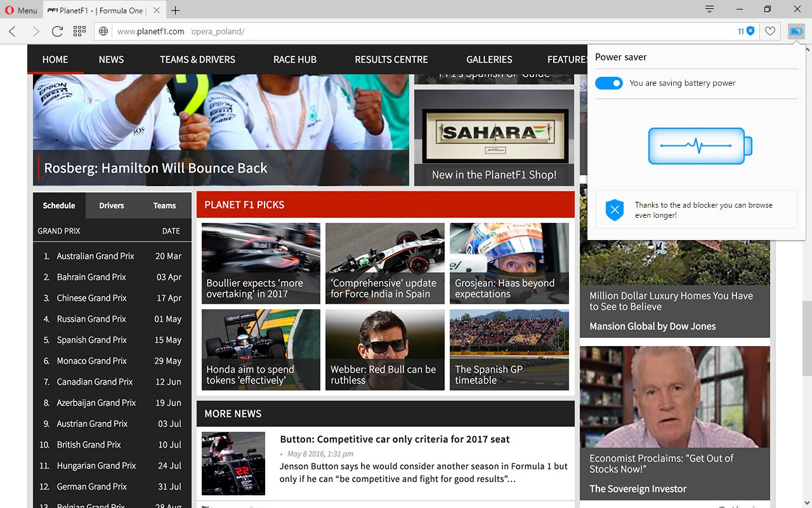Go back to the previous page

12,31
